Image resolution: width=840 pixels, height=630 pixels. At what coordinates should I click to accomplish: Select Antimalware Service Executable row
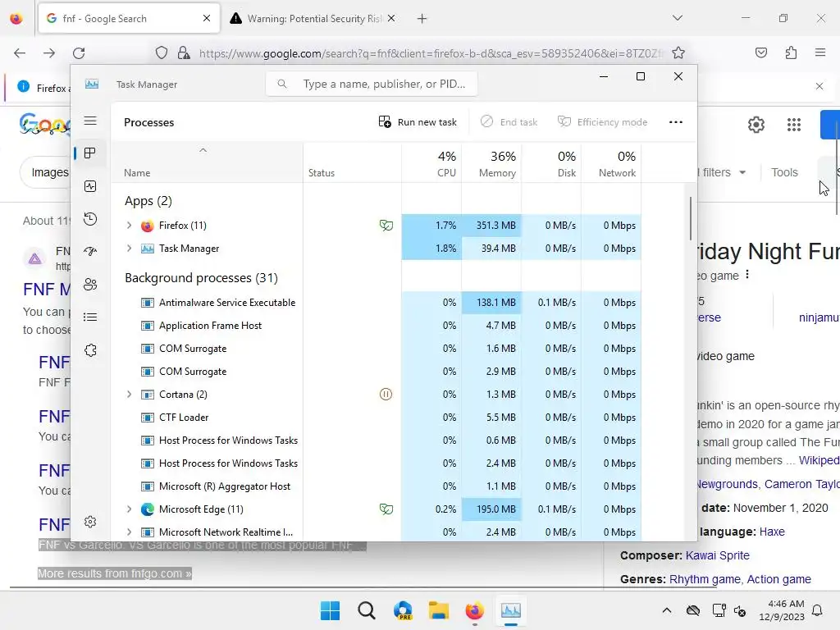pos(376,303)
